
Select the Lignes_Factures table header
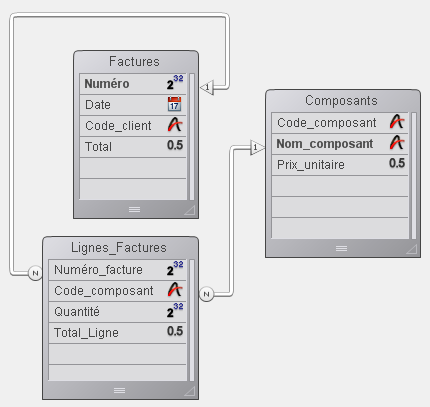tap(119, 247)
